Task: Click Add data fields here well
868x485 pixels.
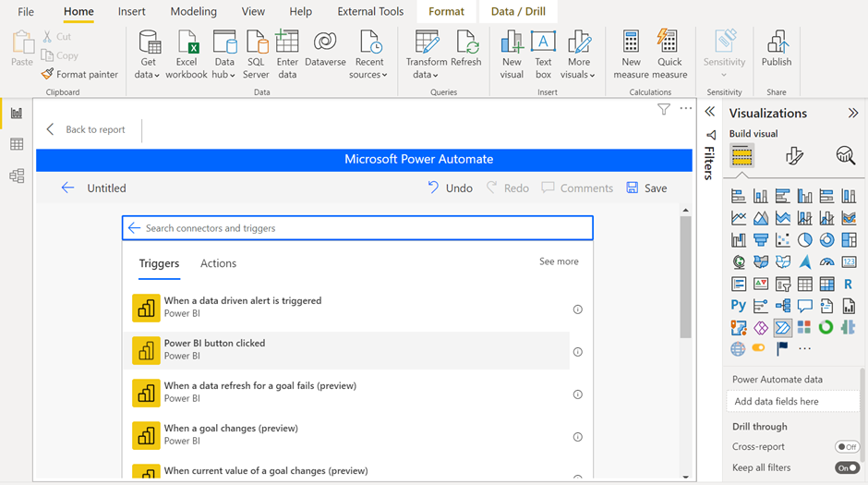Action: point(792,402)
